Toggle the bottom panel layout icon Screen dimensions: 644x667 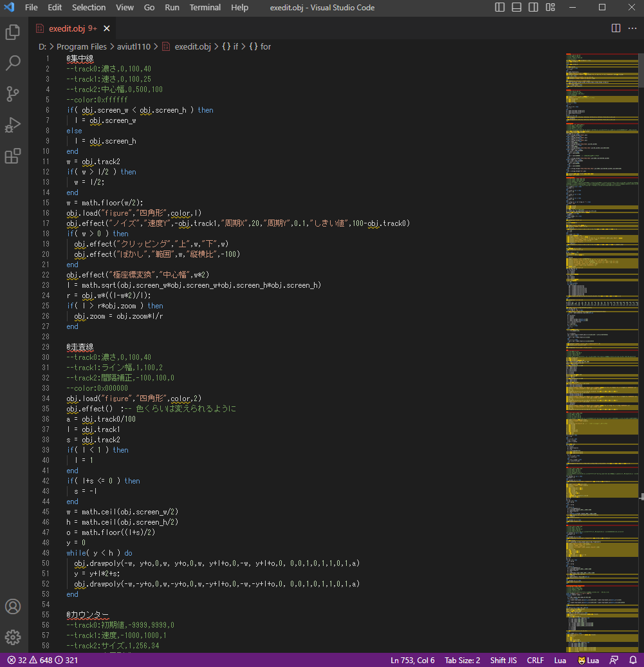tap(517, 7)
